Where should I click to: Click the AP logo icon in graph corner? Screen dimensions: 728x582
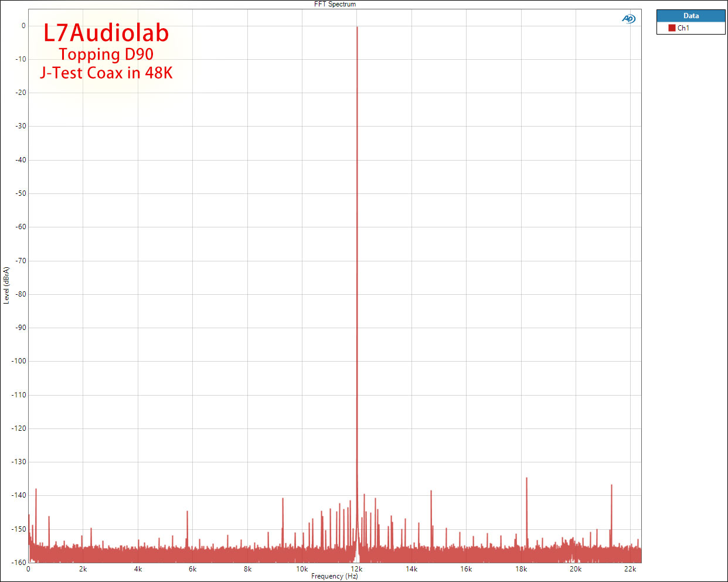point(628,19)
